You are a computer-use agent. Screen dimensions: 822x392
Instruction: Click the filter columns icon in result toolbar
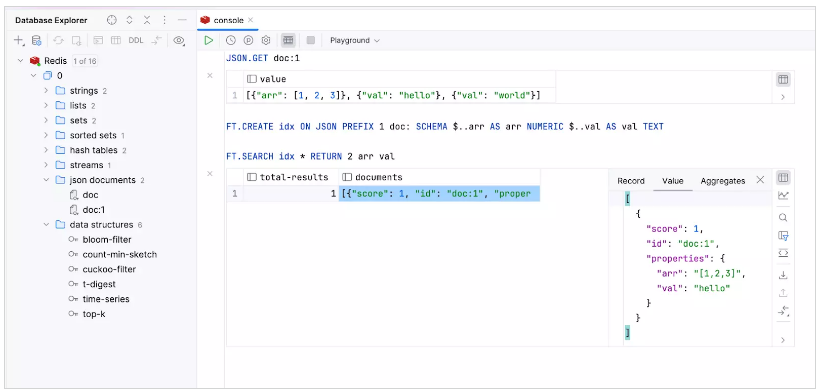tap(783, 235)
